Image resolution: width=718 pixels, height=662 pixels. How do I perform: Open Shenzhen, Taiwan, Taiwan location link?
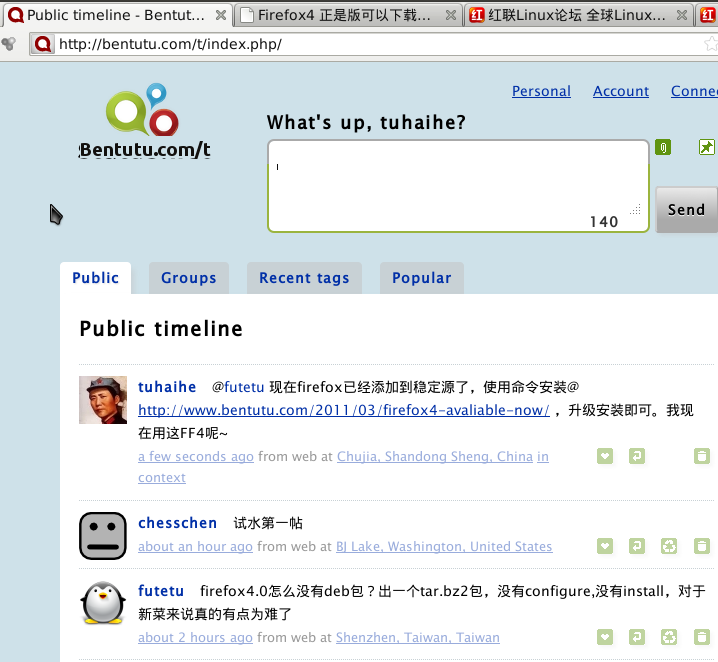coord(418,637)
